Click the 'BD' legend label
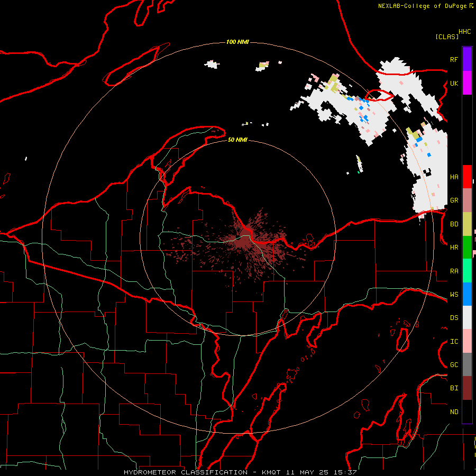 click(x=454, y=224)
